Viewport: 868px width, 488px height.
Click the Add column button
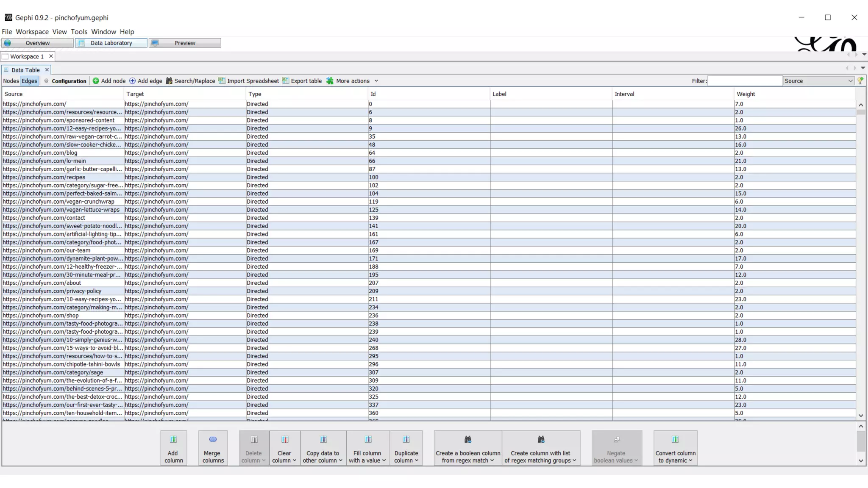(173, 448)
